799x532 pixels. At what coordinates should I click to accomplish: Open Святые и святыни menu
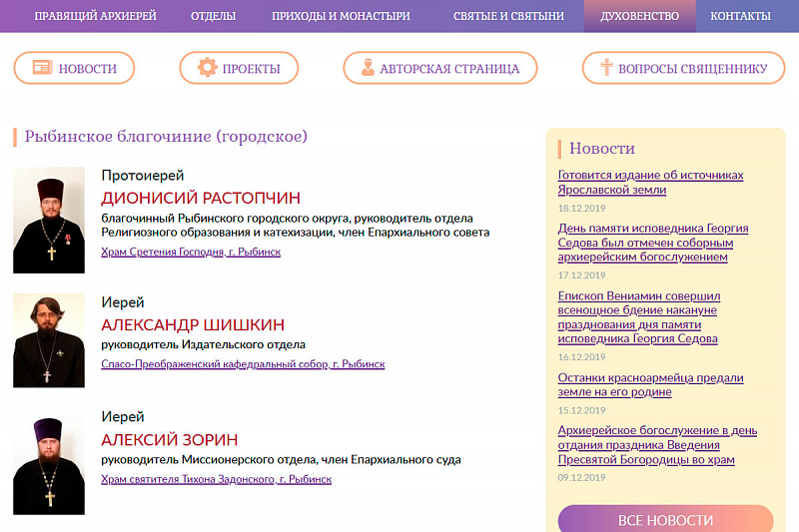pos(508,16)
